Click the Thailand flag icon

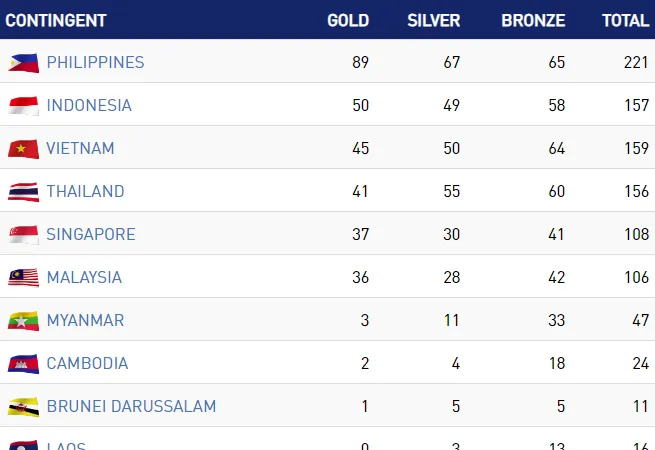point(23,192)
